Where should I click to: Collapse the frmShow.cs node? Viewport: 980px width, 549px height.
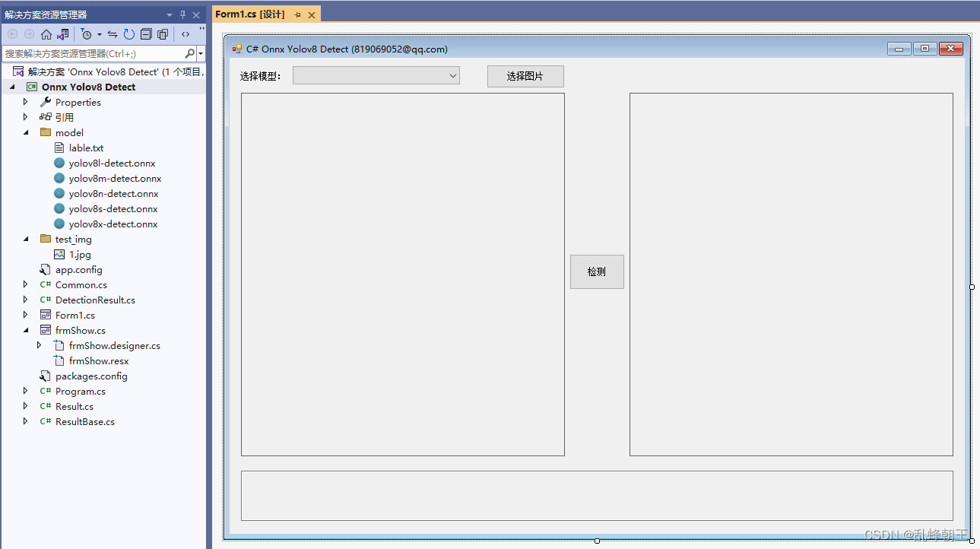pyautogui.click(x=25, y=330)
